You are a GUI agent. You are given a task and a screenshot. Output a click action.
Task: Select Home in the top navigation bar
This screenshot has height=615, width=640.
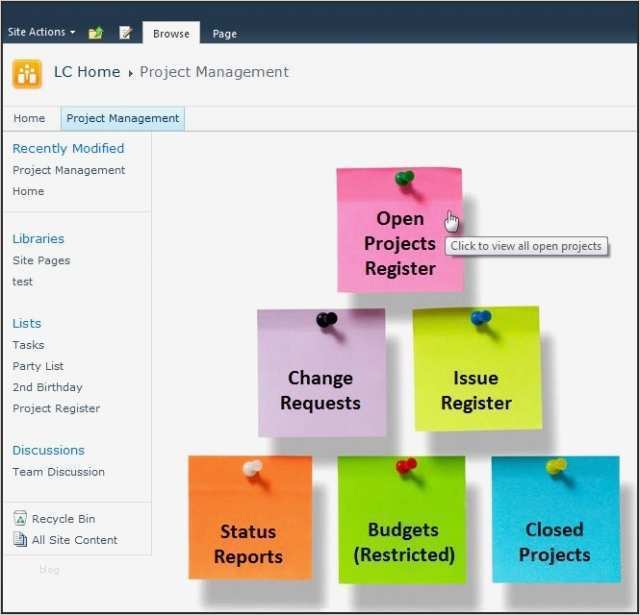coord(29,118)
